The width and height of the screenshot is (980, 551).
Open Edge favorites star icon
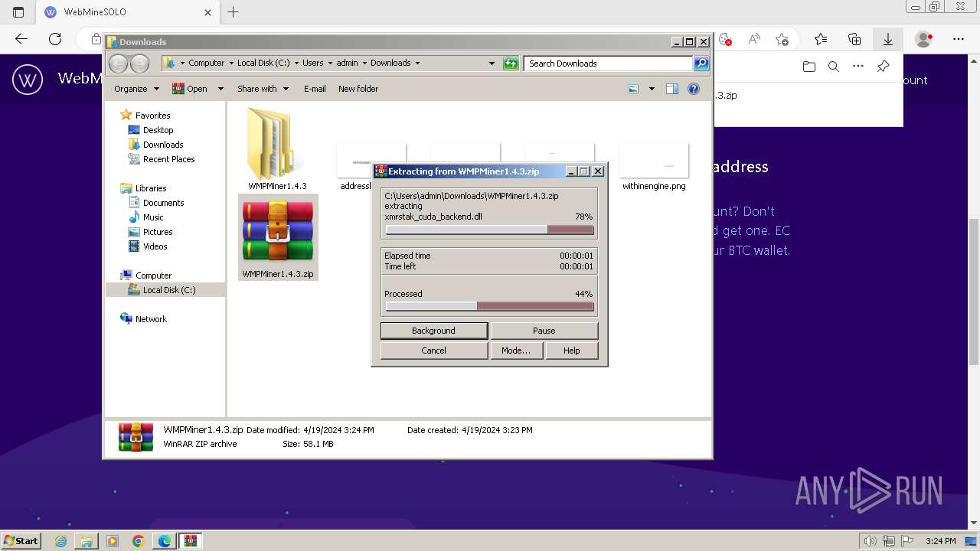click(x=821, y=39)
